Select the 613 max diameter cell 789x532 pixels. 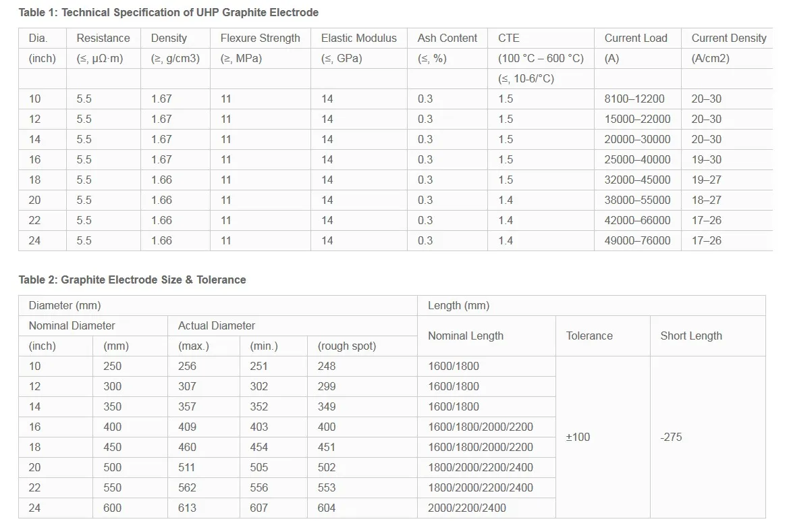pyautogui.click(x=187, y=508)
